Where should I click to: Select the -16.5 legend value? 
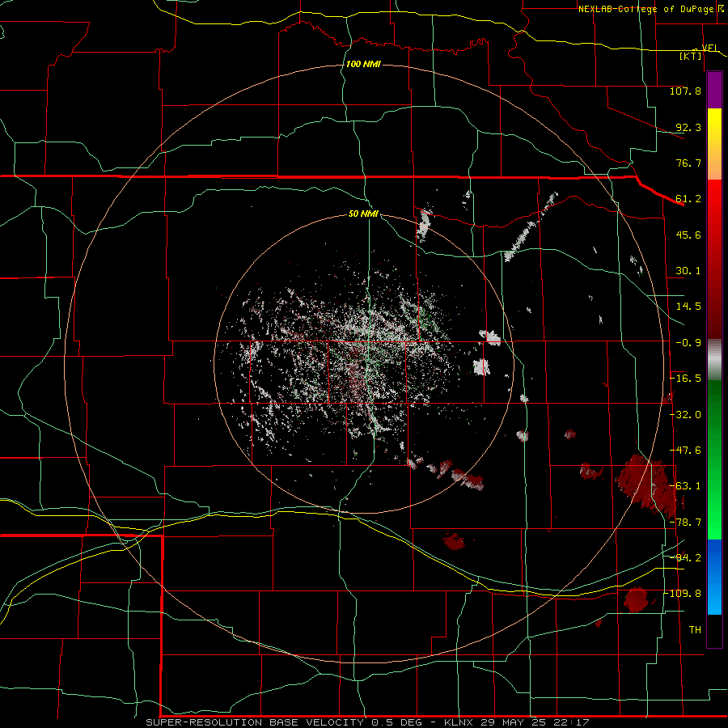coord(685,379)
